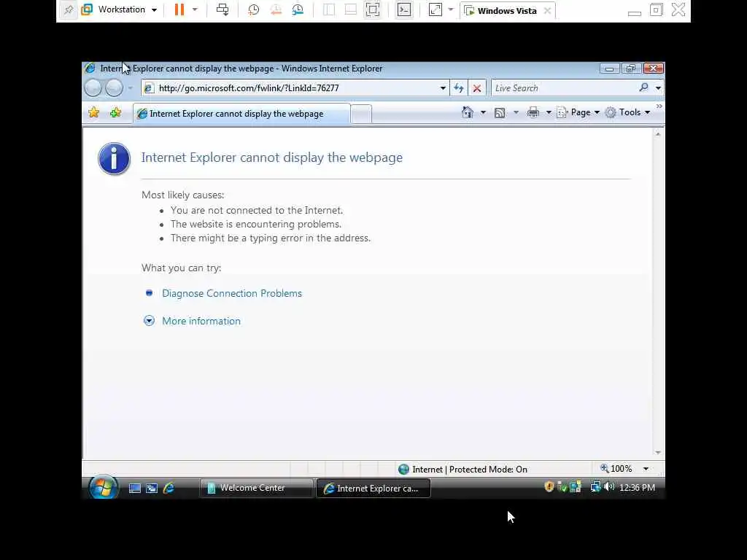Expand the address bar history dropdown

pyautogui.click(x=443, y=88)
